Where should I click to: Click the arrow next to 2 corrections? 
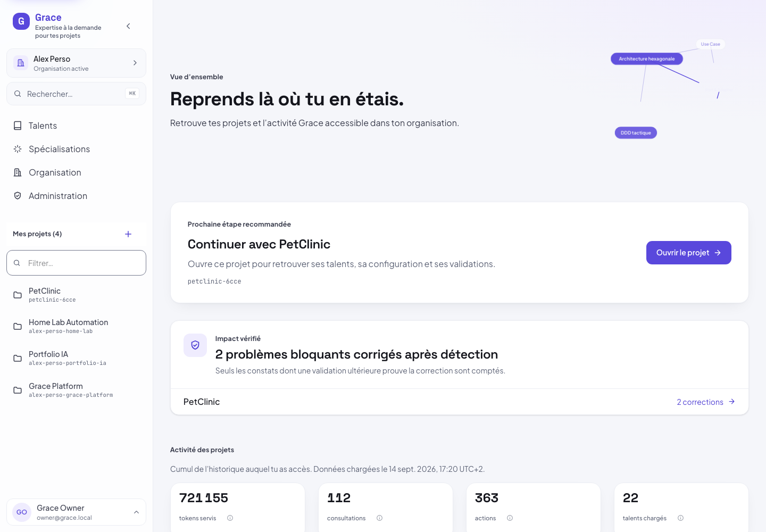[x=731, y=402]
